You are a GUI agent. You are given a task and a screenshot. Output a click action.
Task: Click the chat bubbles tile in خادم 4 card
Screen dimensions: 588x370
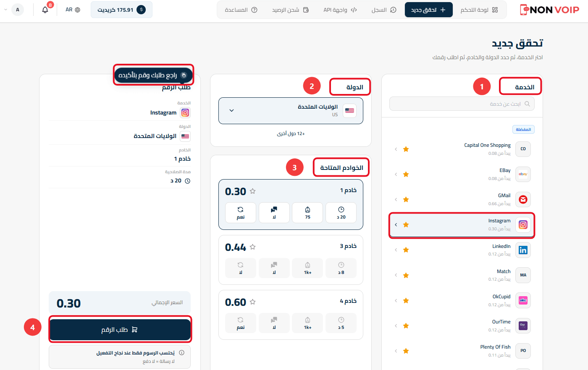274,323
